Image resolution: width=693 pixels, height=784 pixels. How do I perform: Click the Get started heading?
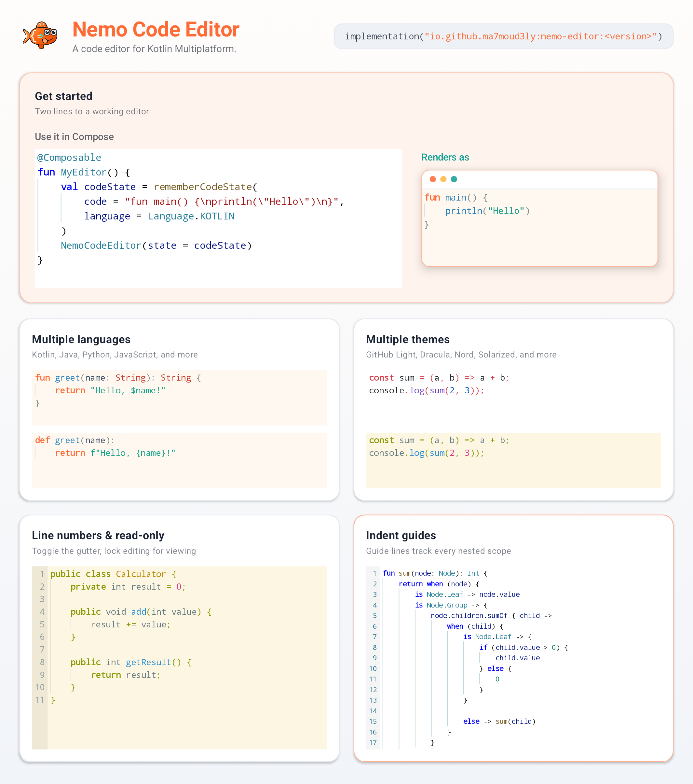pos(64,96)
